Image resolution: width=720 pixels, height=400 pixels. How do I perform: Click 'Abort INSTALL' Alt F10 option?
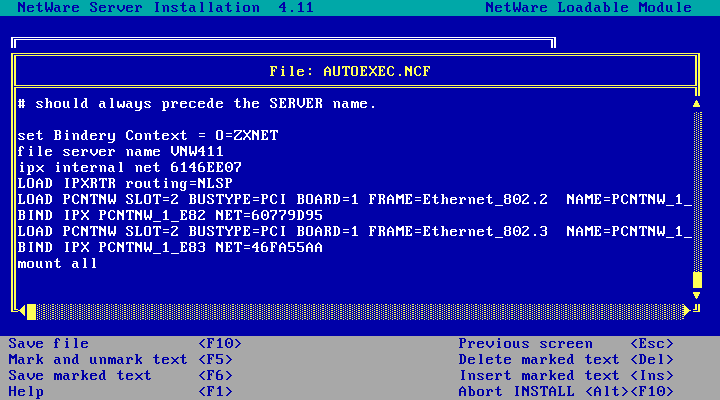(566, 392)
